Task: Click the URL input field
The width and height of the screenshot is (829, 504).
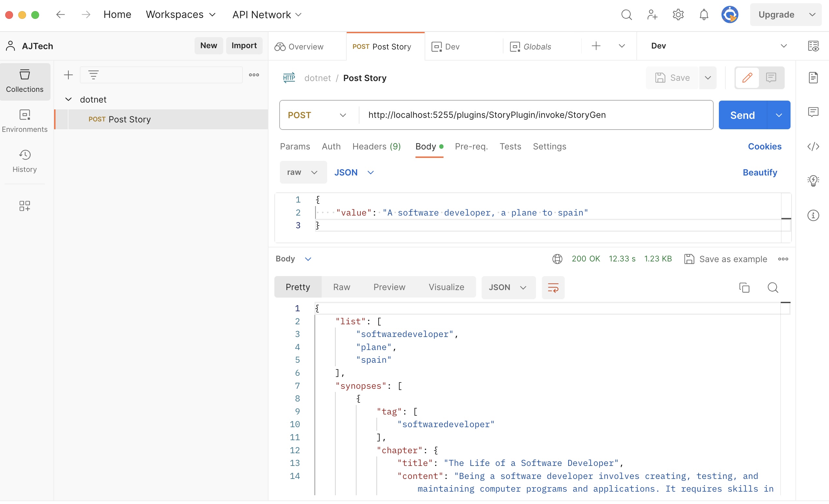Action: click(x=535, y=115)
